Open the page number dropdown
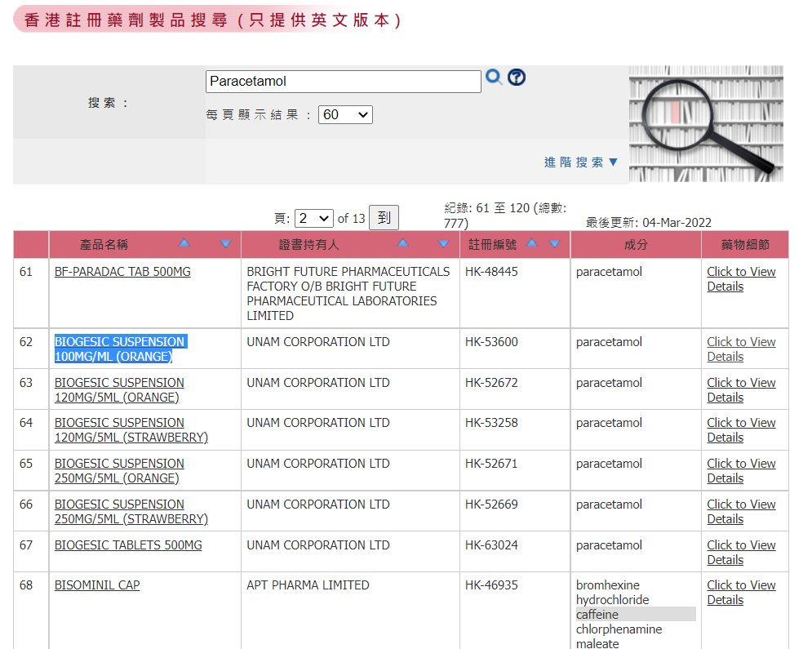Viewport: 812px width, 649px height. point(314,219)
